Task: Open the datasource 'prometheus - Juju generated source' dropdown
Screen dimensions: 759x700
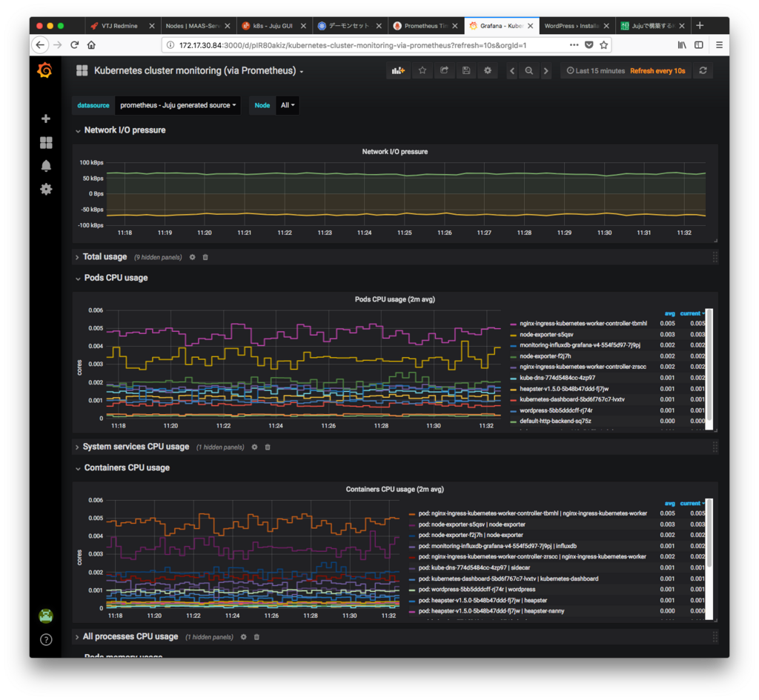Action: [178, 105]
